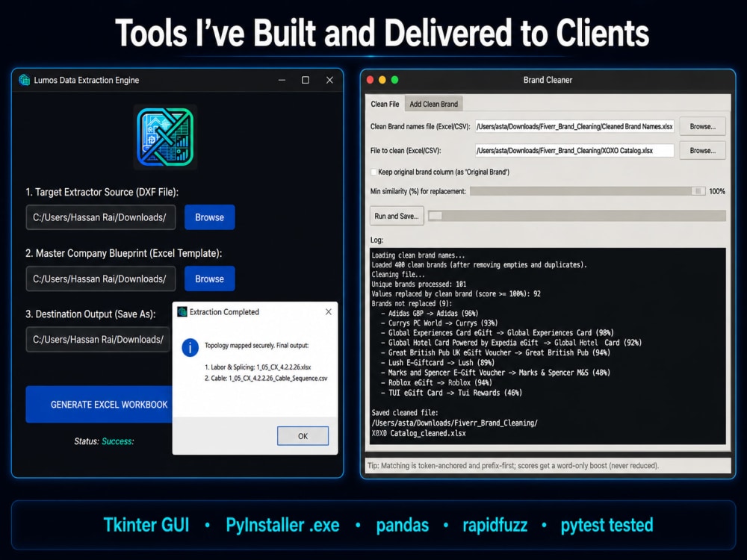Click 'Loaded 400 clean brands' log line

click(x=480, y=265)
